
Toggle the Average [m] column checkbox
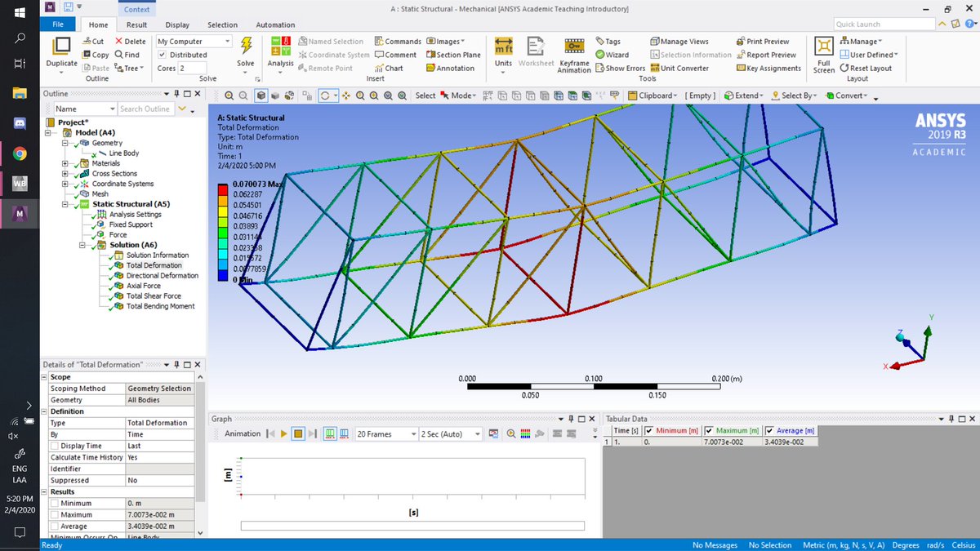pyautogui.click(x=769, y=431)
